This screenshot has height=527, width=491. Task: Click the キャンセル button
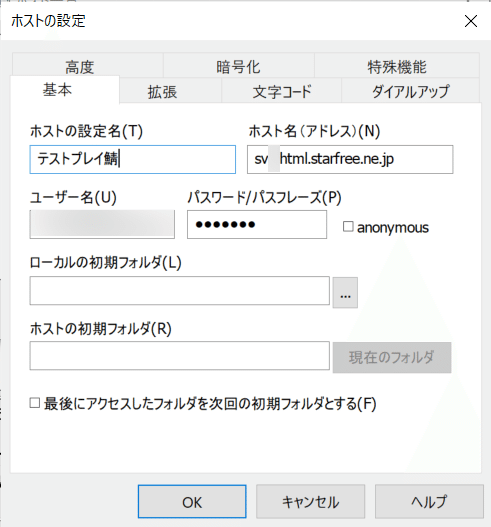point(311,501)
